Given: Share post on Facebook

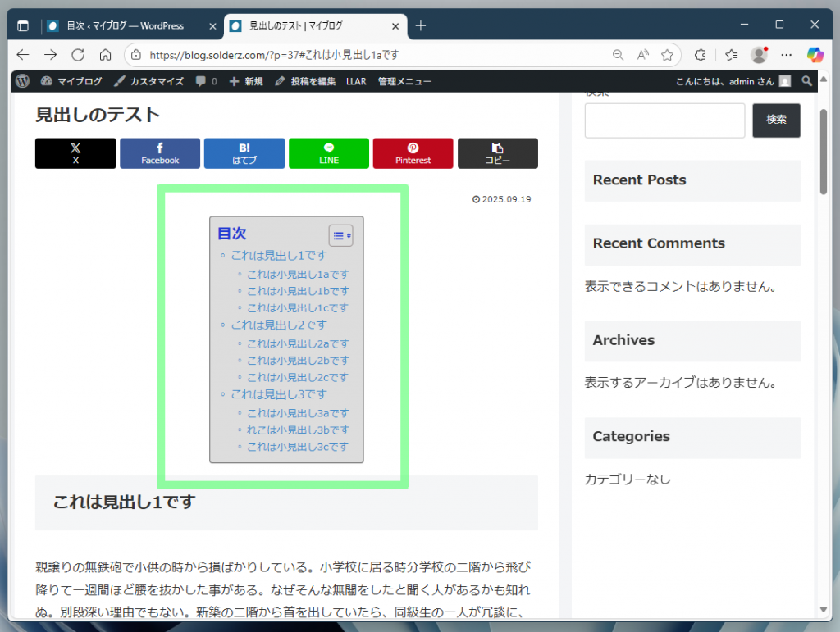Looking at the screenshot, I should pos(160,153).
